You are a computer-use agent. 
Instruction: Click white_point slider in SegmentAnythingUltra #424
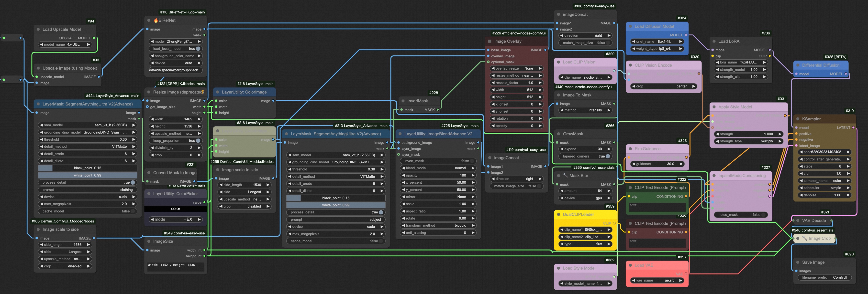coord(88,175)
